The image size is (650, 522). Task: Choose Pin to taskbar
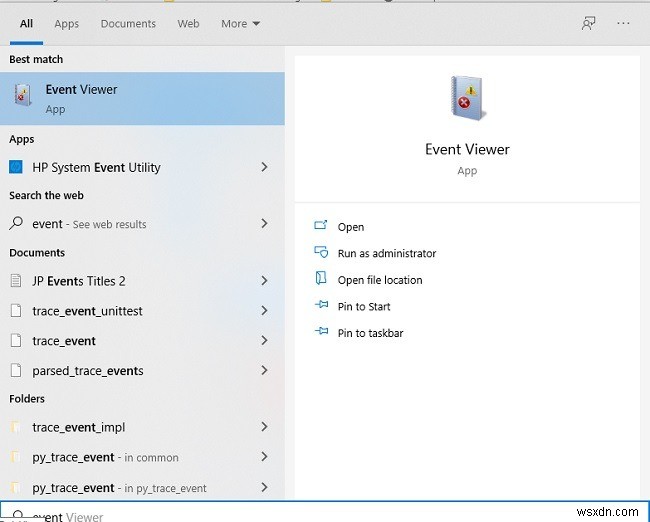[370, 333]
